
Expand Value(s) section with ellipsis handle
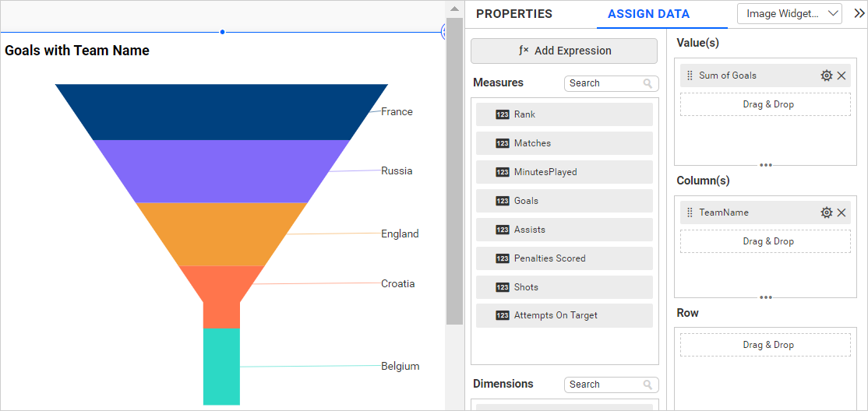[x=766, y=165]
